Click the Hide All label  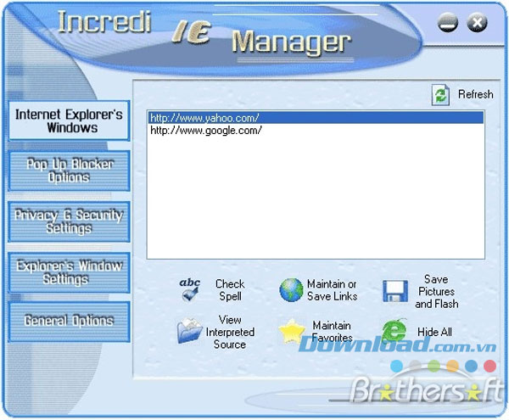(434, 332)
